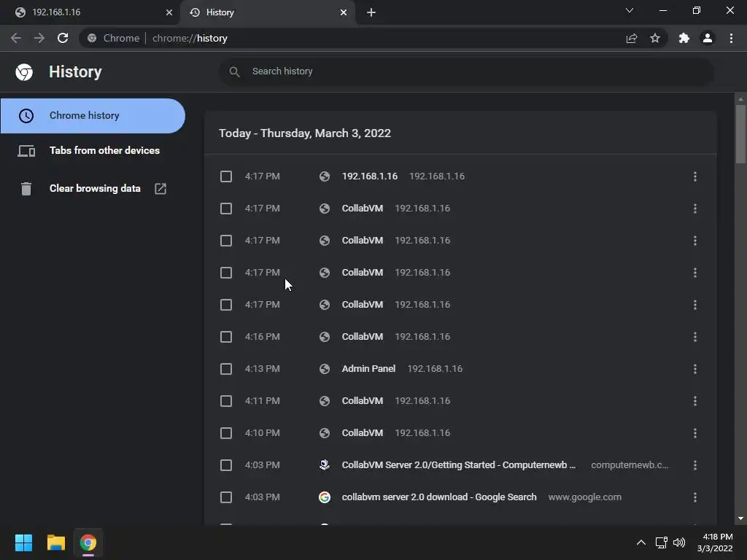Click the Chrome logo beside History title

tap(24, 72)
